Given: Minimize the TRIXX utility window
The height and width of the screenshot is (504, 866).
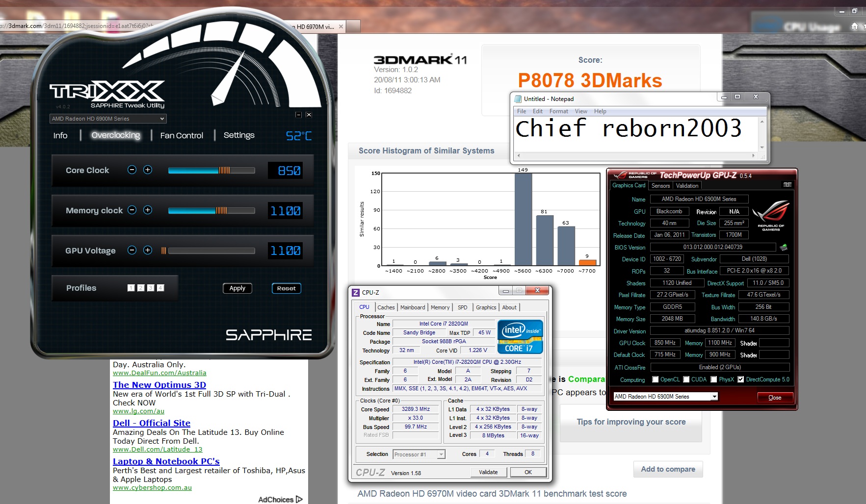Looking at the screenshot, I should tap(298, 115).
